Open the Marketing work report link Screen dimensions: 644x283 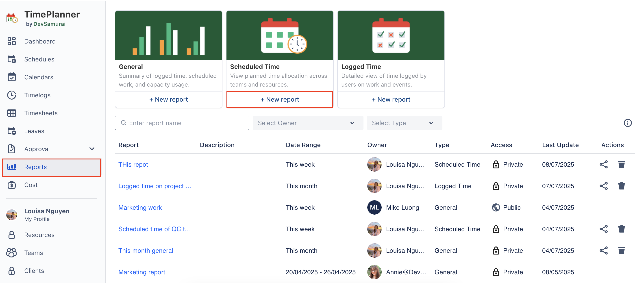click(140, 207)
